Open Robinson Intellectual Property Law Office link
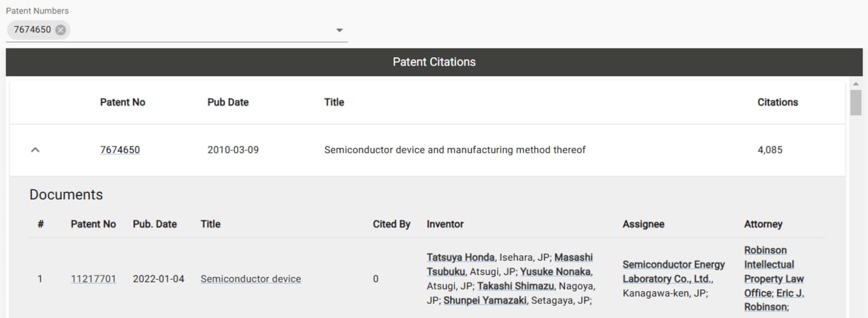This screenshot has height=318, width=868. pos(774,272)
